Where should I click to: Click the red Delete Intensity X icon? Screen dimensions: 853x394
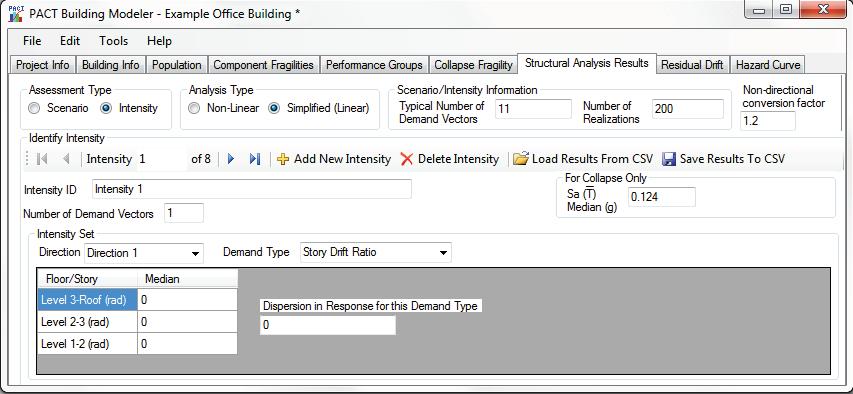pos(406,159)
